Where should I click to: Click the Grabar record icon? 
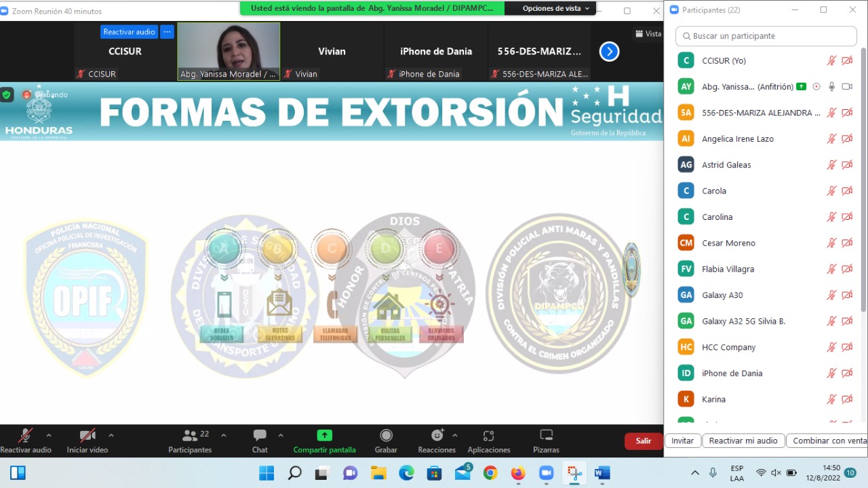(386, 436)
